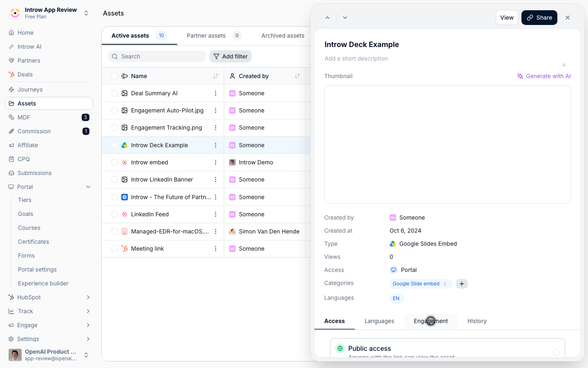
Task: Toggle the select-all checkbox in table header
Action: 115,76
